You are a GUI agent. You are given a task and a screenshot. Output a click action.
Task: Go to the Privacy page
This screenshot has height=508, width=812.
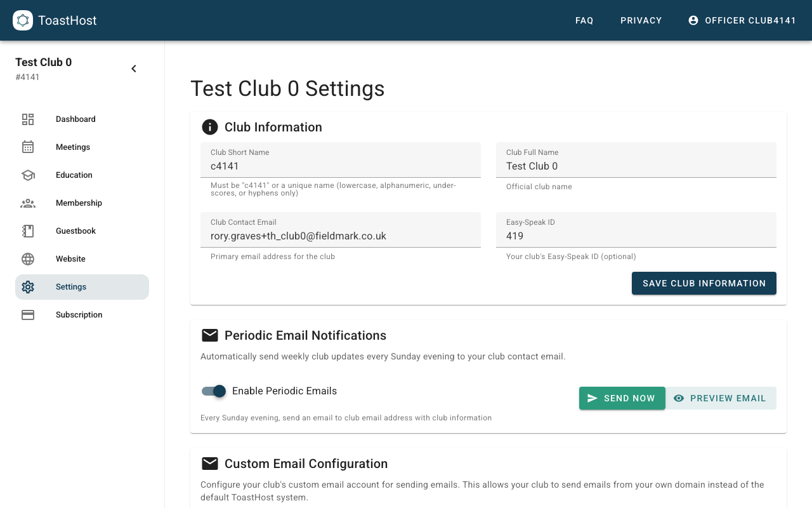(x=641, y=20)
